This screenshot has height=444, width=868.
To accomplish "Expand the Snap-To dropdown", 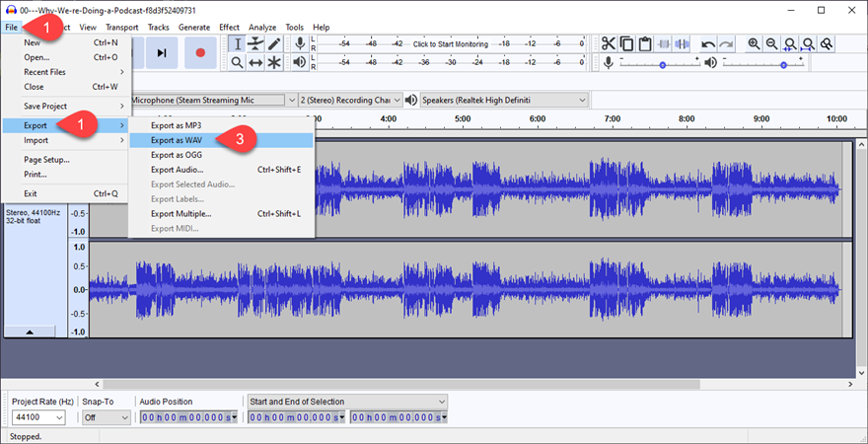I will (106, 417).
